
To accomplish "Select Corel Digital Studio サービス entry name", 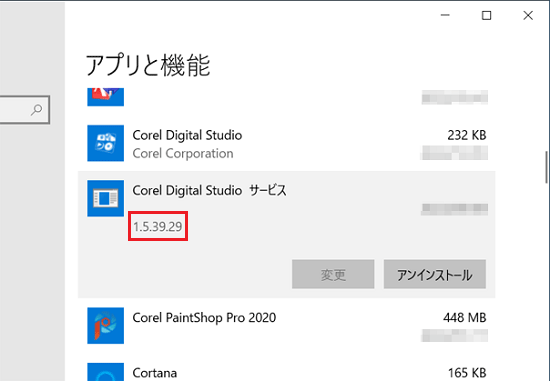I will point(209,190).
